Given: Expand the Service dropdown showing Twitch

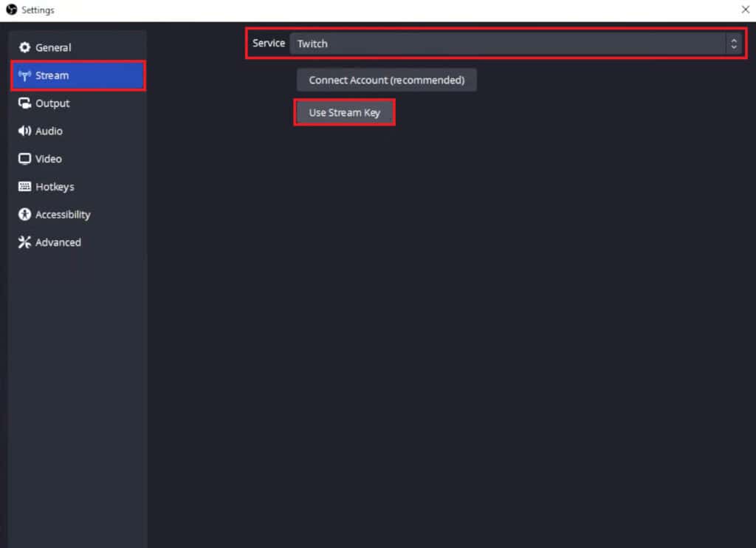Looking at the screenshot, I should (x=516, y=44).
